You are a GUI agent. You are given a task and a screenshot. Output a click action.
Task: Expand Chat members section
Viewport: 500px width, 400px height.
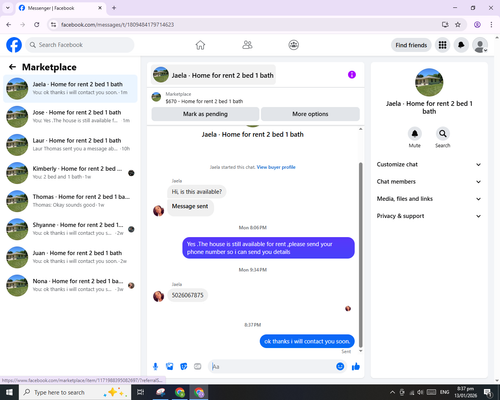coord(429,182)
